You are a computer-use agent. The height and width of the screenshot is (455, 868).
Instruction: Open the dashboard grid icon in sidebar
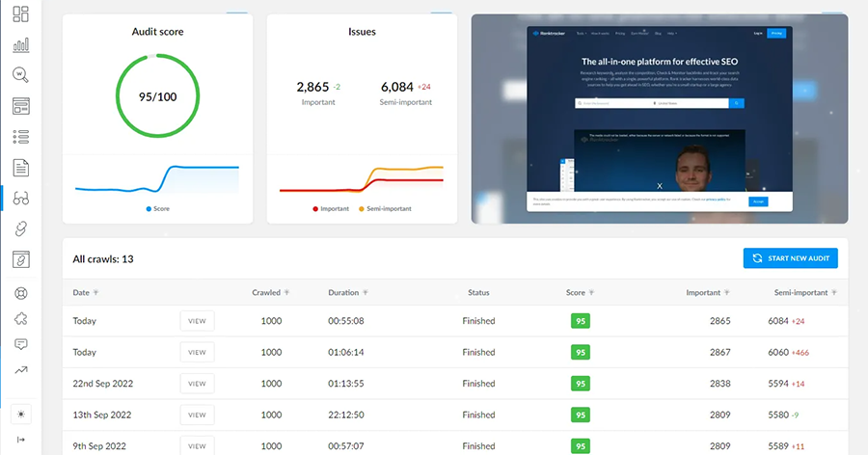click(x=20, y=14)
